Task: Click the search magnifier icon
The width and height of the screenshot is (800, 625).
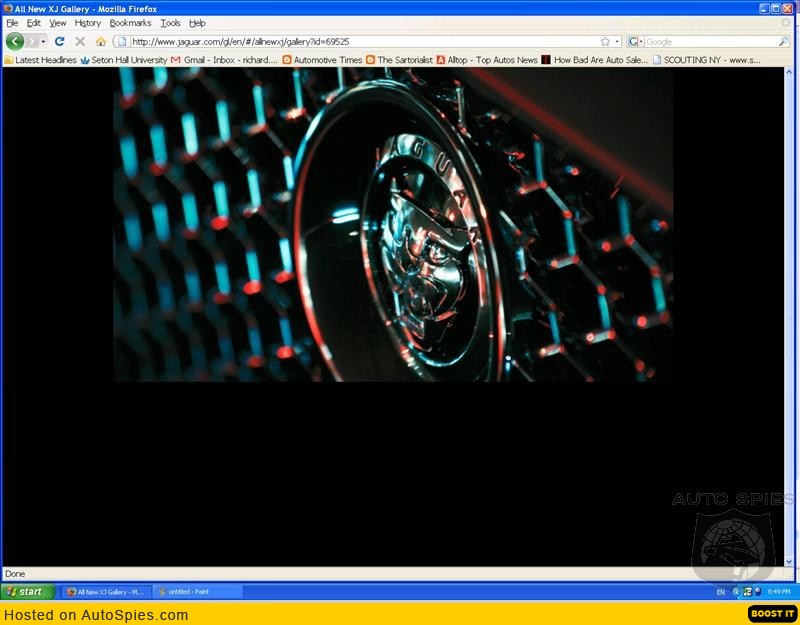Action: pos(784,41)
